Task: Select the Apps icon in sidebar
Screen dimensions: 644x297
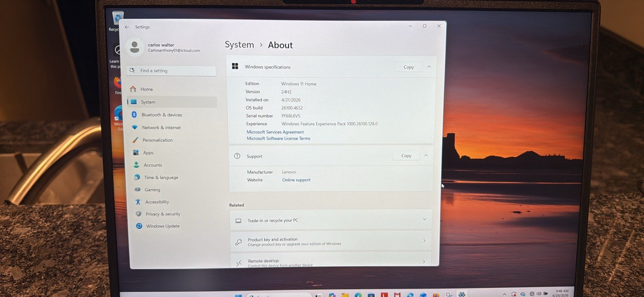Action: 136,152
